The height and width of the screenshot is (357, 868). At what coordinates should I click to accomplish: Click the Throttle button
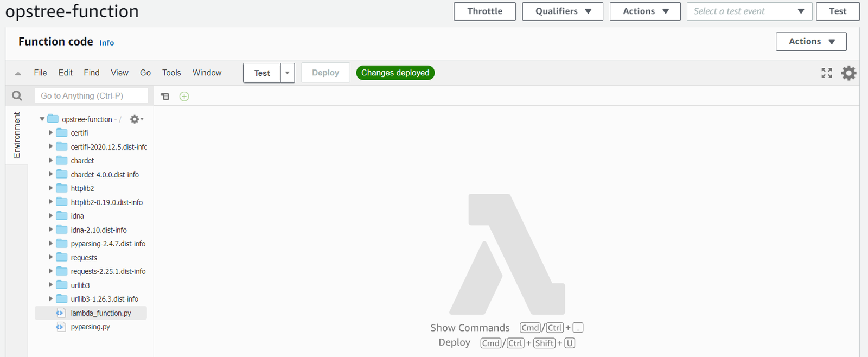coord(484,11)
